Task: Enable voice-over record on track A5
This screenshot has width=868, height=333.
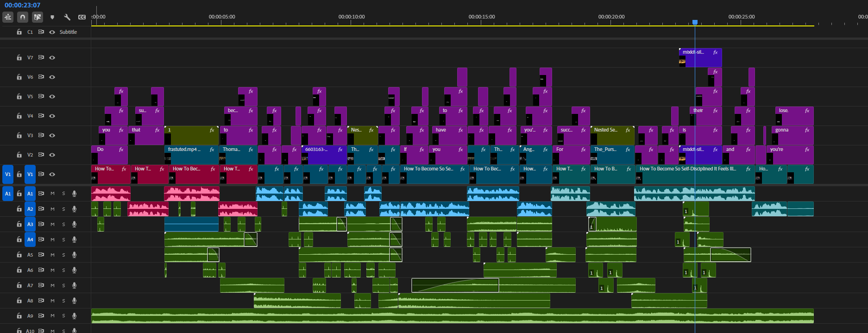Action: tap(74, 255)
